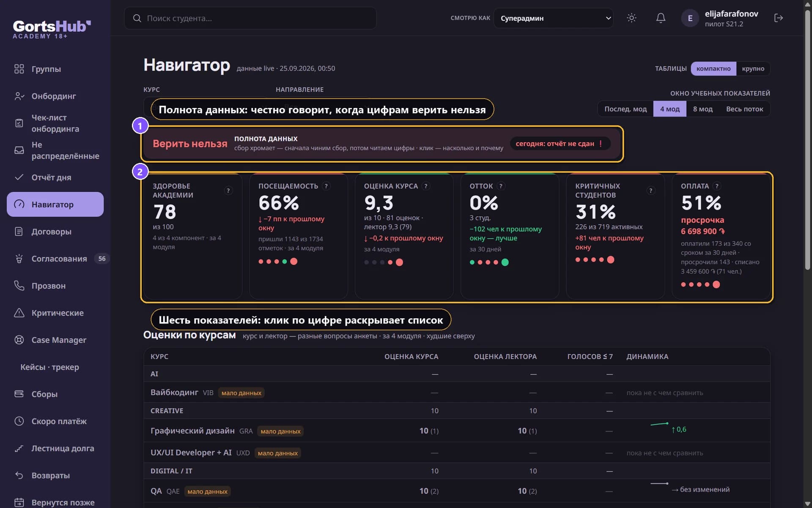Open Кейсы · трекер submenu item

(49, 367)
